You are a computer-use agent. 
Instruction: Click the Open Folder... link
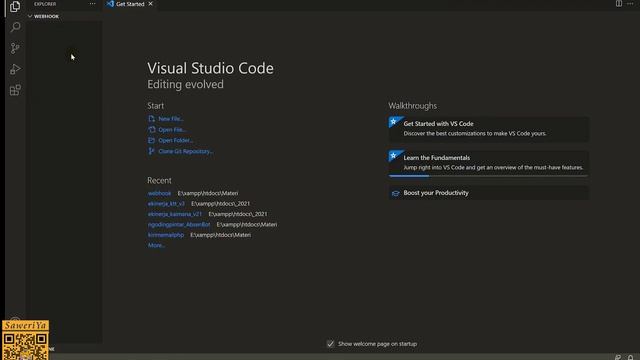[176, 140]
